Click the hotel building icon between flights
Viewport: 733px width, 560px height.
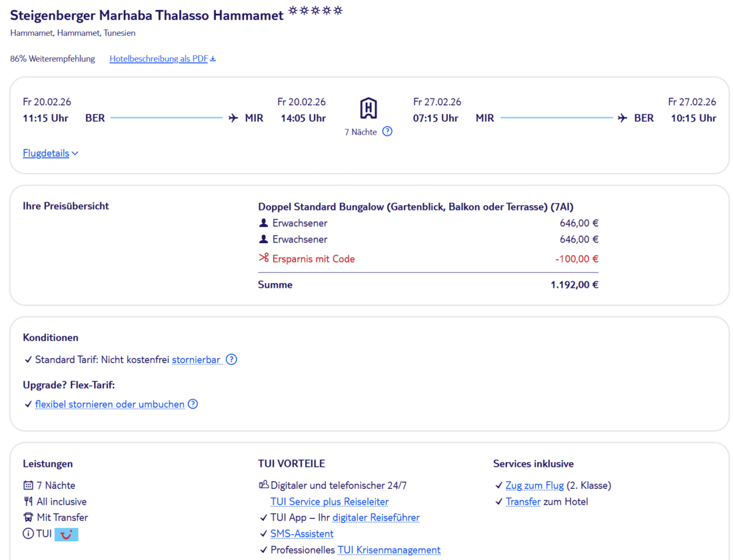[x=368, y=109]
